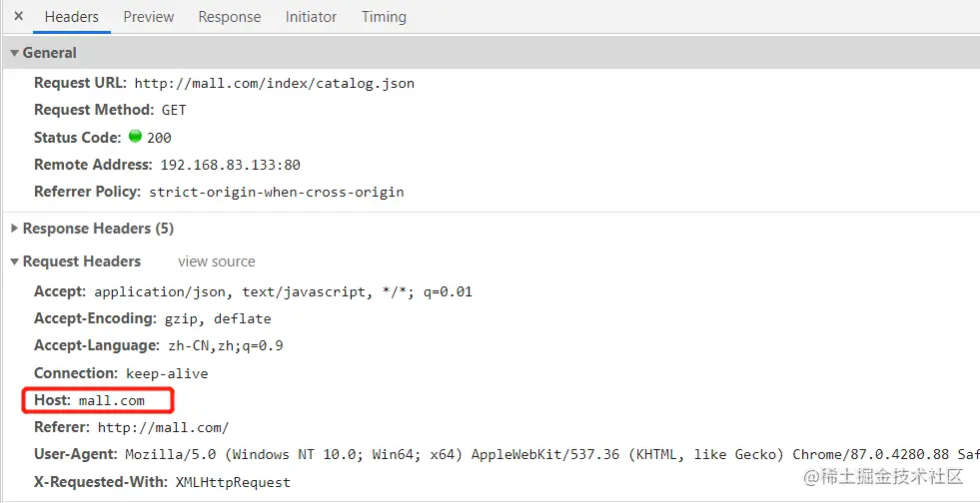Select the X-Requested-With value XMLHttpRequest
The image size is (980, 503).
click(x=233, y=482)
